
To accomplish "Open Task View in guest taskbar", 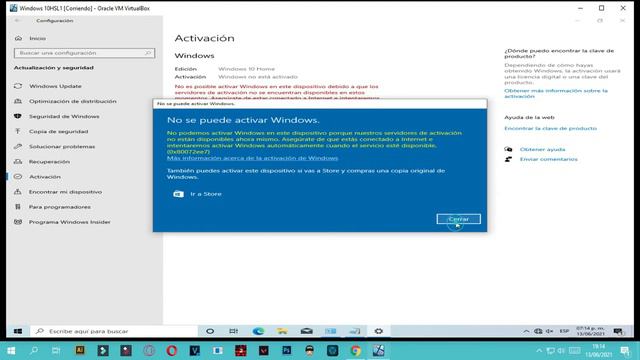I will tap(233, 331).
